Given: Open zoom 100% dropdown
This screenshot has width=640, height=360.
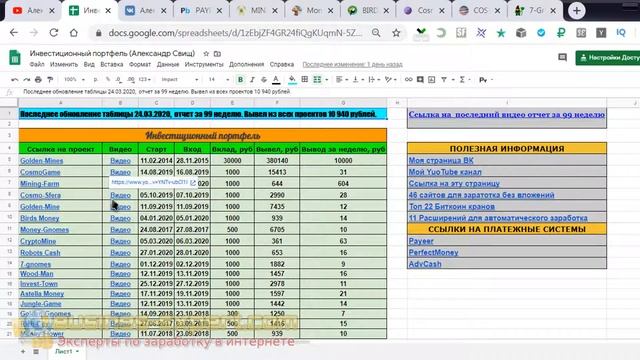Looking at the screenshot, I should pyautogui.click(x=74, y=80).
